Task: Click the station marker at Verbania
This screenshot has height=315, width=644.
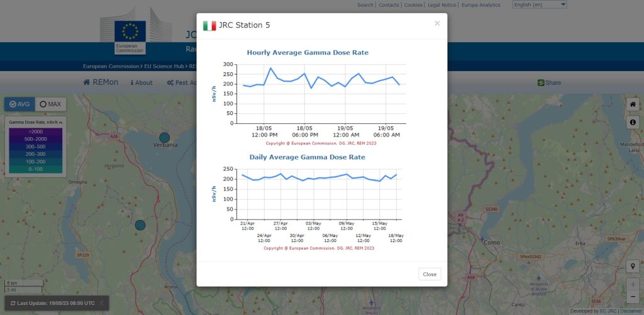Action: pyautogui.click(x=164, y=138)
